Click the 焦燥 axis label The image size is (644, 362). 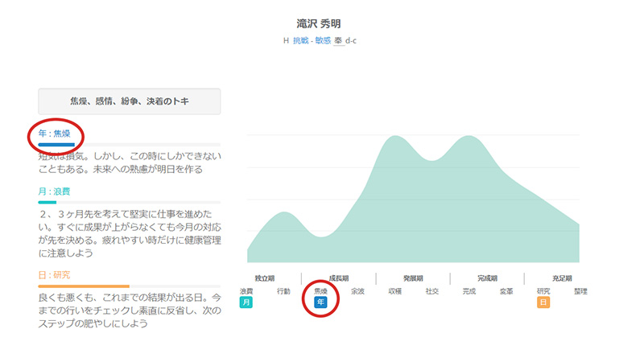point(320,291)
